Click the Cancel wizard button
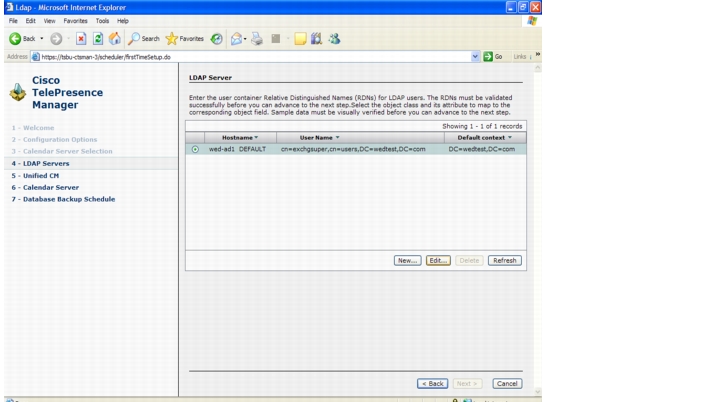 507,384
